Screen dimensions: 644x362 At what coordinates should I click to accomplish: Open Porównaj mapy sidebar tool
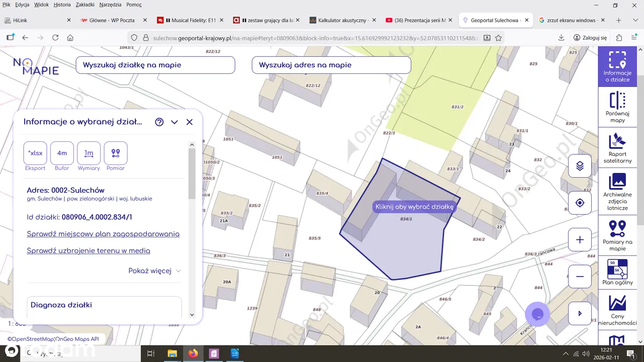[617, 107]
